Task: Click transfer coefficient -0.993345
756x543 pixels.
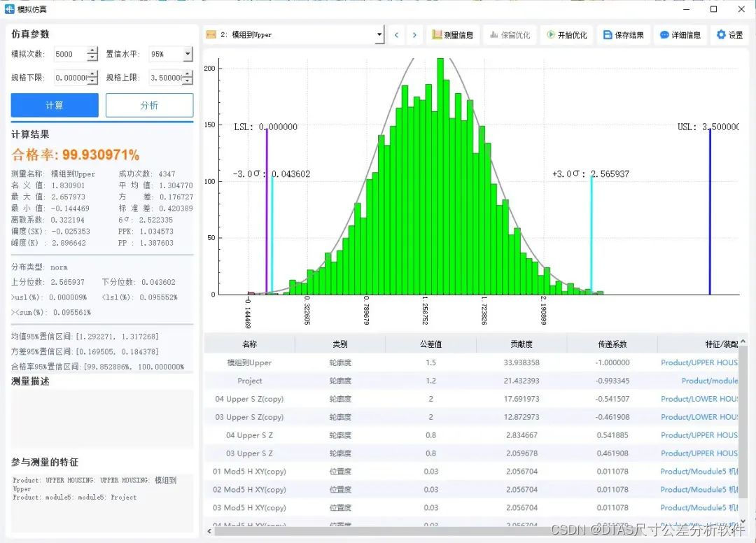Action: tap(612, 381)
